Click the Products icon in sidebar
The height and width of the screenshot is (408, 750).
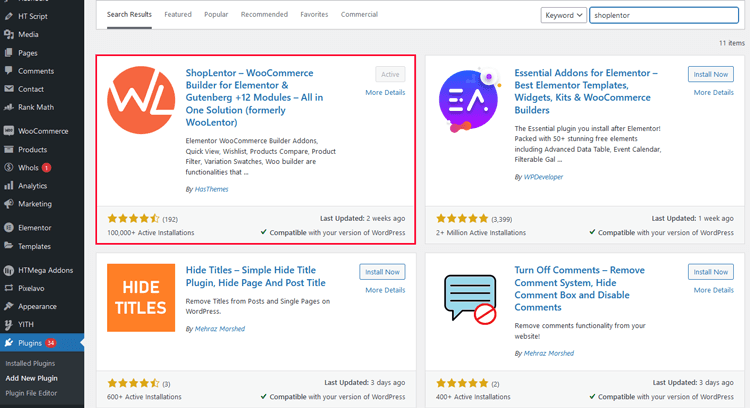[x=9, y=149]
